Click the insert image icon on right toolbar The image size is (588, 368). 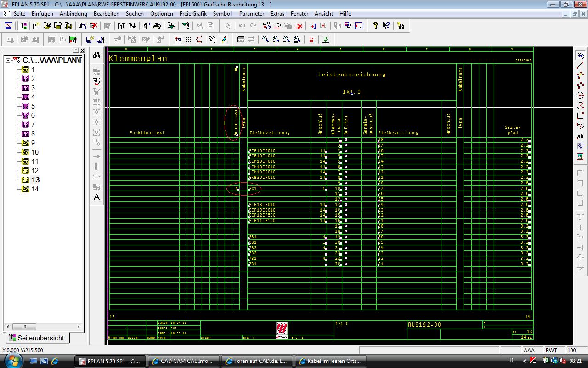(x=580, y=156)
